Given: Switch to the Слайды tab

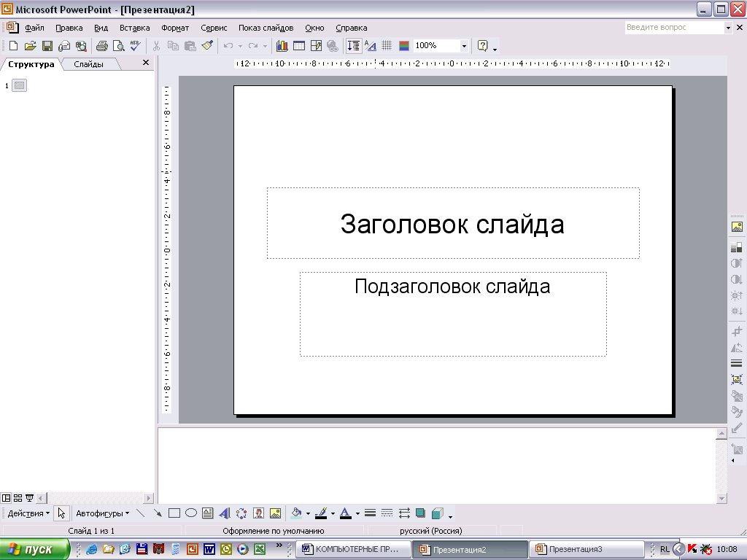Looking at the screenshot, I should (x=88, y=64).
